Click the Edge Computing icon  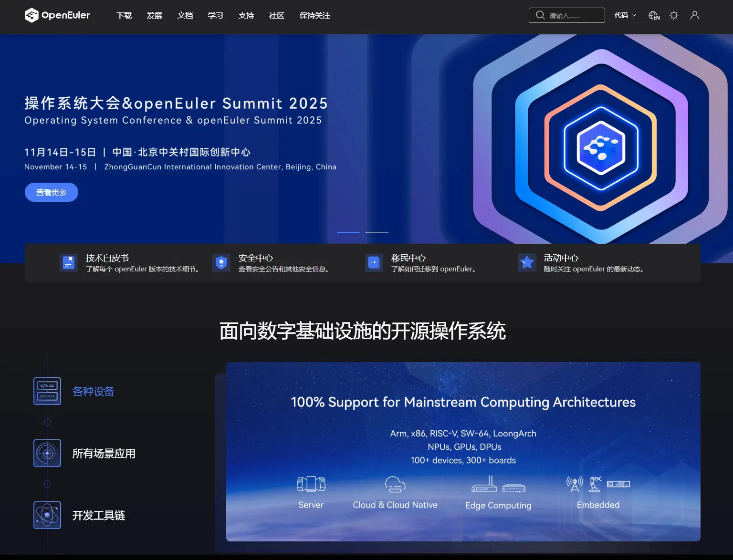[498, 484]
